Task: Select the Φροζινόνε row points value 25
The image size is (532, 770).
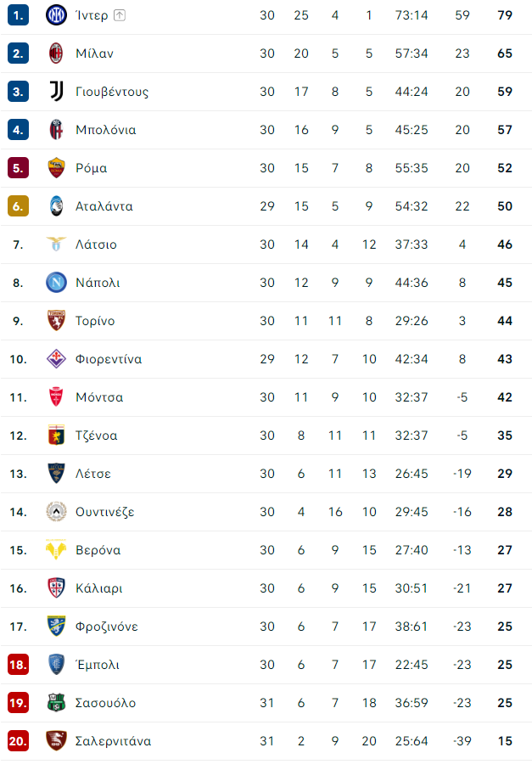Action: pos(505,627)
